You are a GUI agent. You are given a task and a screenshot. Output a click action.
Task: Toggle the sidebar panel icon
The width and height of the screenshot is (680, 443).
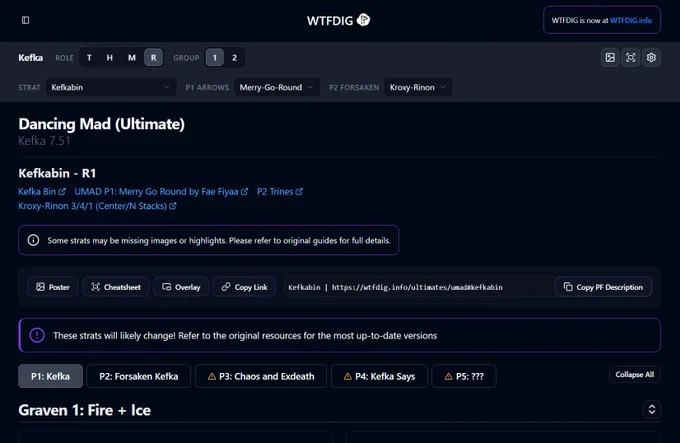point(26,20)
